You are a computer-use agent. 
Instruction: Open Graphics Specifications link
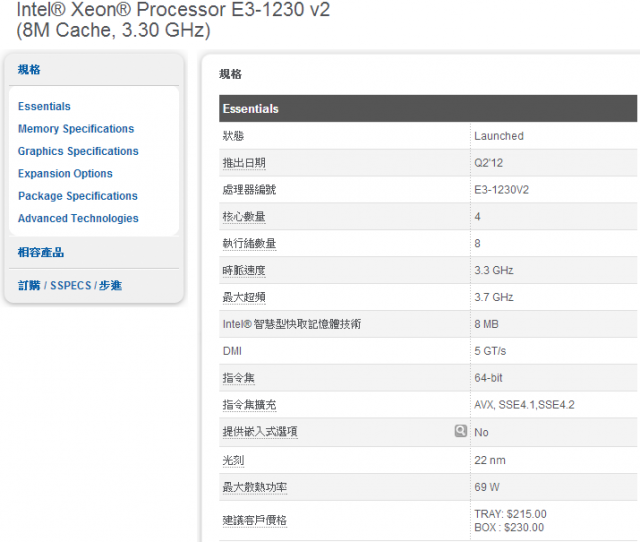(78, 151)
